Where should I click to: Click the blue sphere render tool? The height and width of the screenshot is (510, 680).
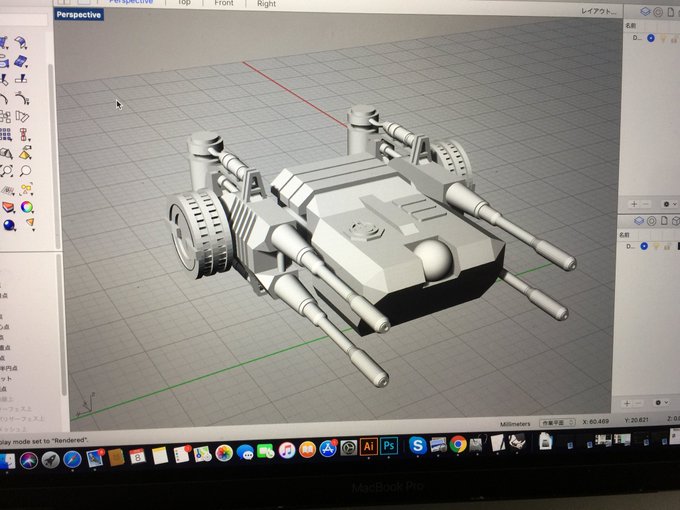pos(9,225)
